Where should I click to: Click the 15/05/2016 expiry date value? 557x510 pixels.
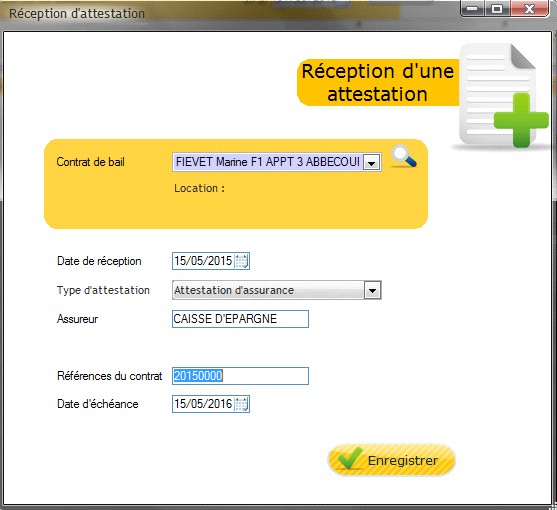[x=203, y=404]
